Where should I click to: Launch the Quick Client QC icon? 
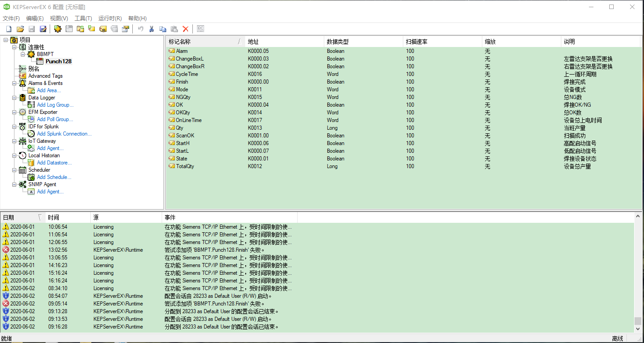coord(201,29)
